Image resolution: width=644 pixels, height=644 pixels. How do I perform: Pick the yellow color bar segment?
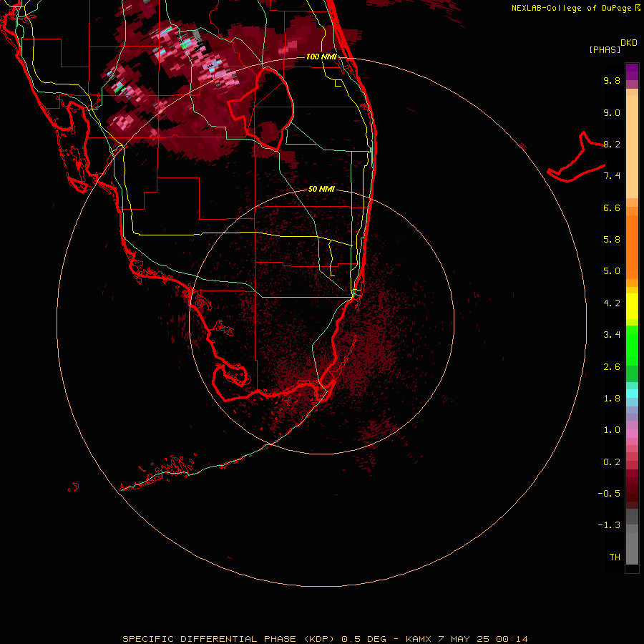[x=632, y=306]
